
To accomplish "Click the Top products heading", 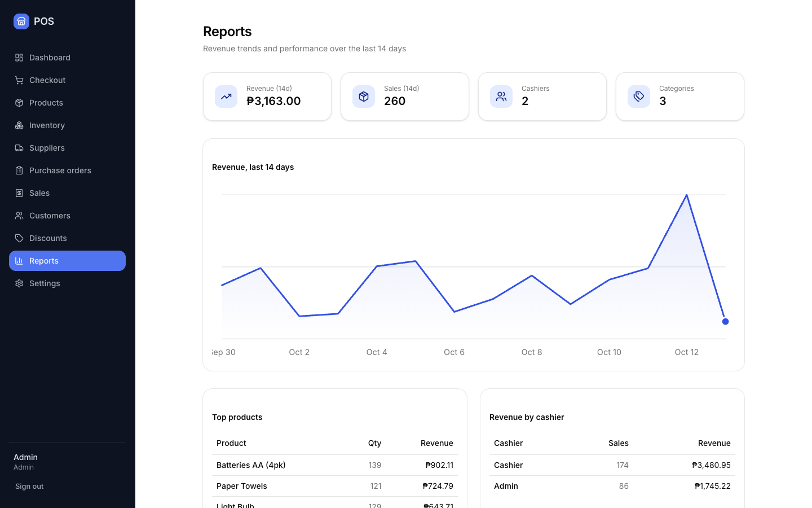I will 237,417.
